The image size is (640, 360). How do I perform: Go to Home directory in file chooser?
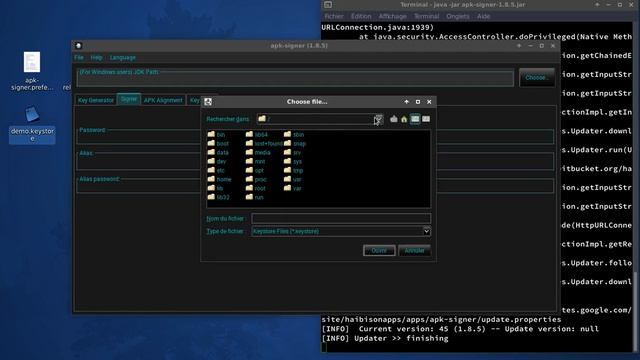(404, 119)
